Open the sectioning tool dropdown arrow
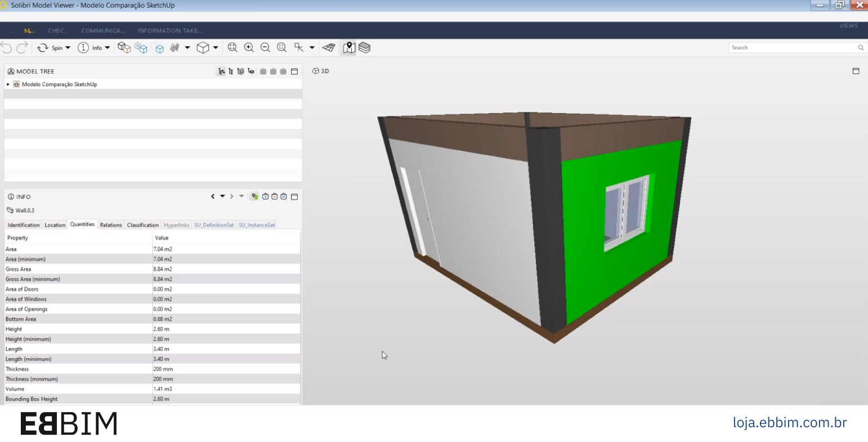This screenshot has width=868, height=442. coord(312,48)
